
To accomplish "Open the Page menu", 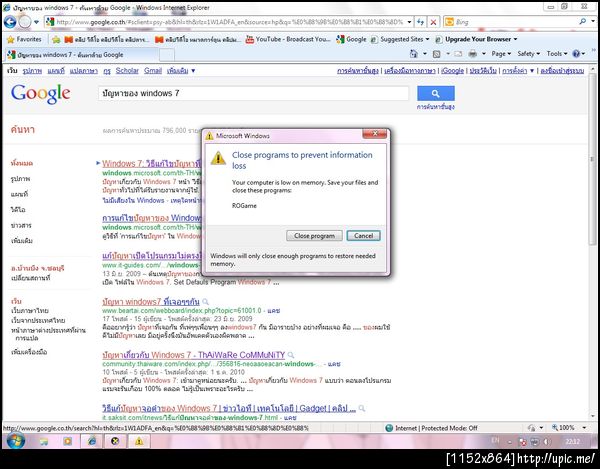I will [501, 54].
